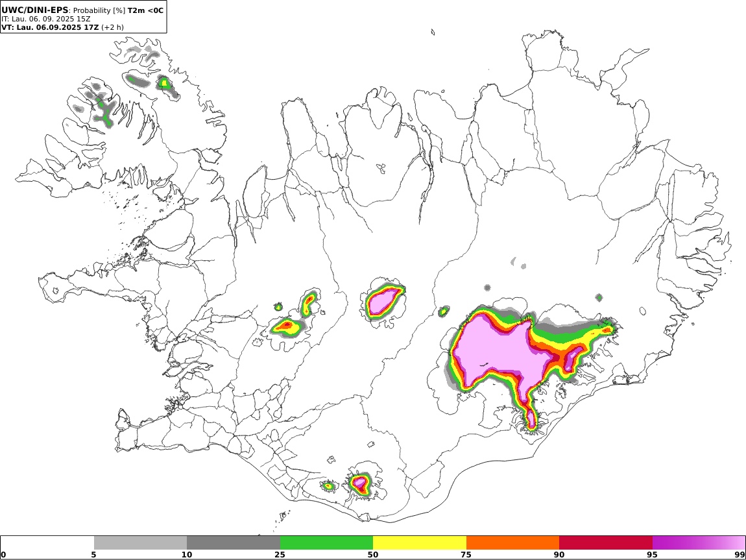
Task: Click the '(+2 h)' forecast offset text
Action: tap(112, 27)
